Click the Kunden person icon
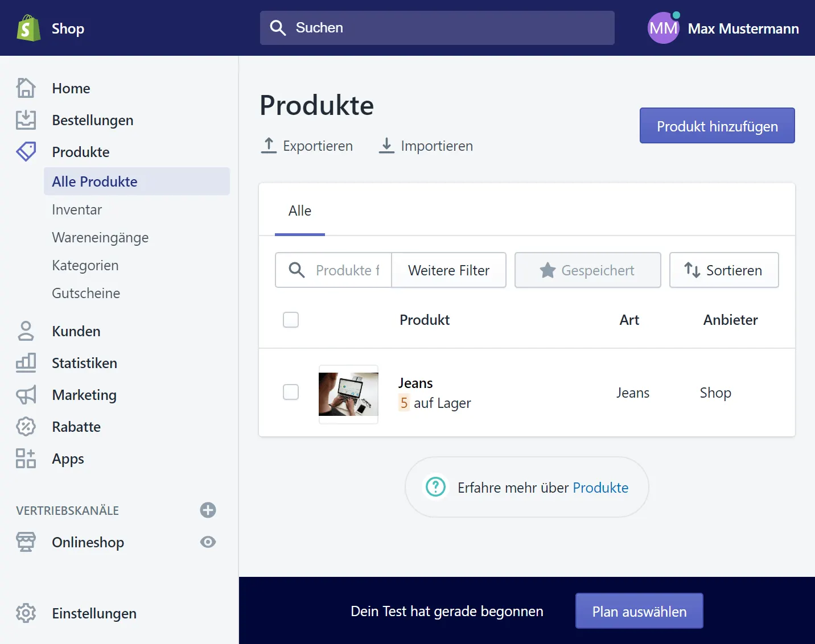 coord(26,331)
